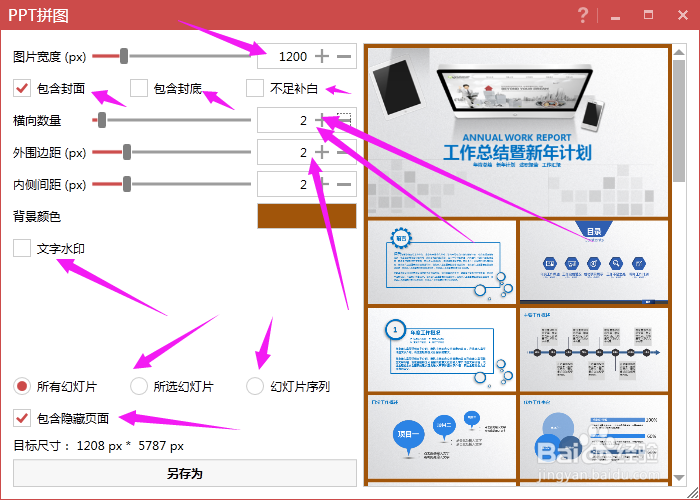This screenshot has width=700, height=500.
Task: Click the 内侧间距 slider handle
Action: click(x=127, y=184)
